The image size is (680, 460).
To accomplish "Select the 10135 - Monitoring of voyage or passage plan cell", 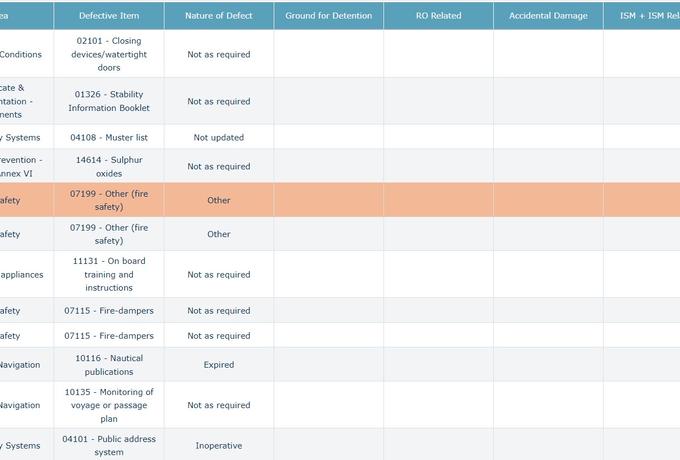I will coord(109,405).
